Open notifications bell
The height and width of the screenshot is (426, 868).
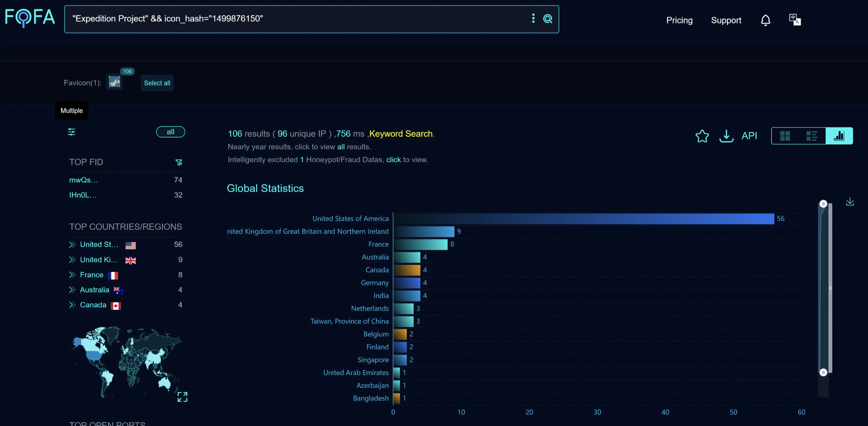point(766,20)
